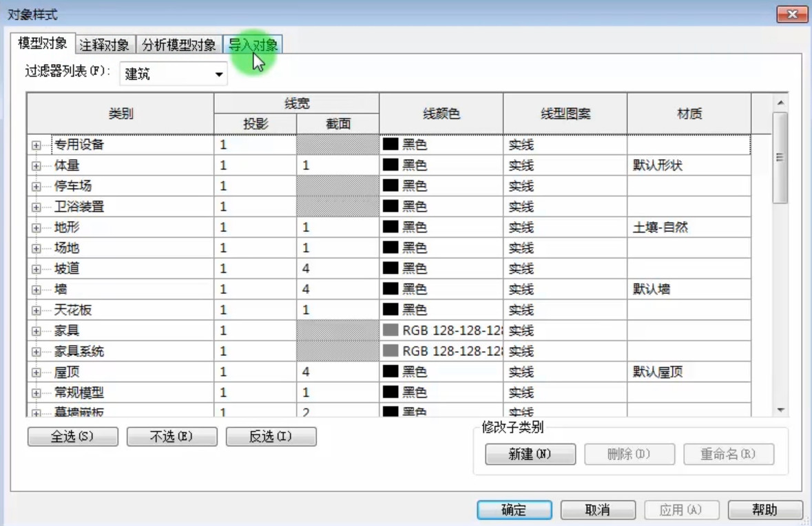Click the 反选(I) button
The image size is (812, 526).
tap(271, 436)
